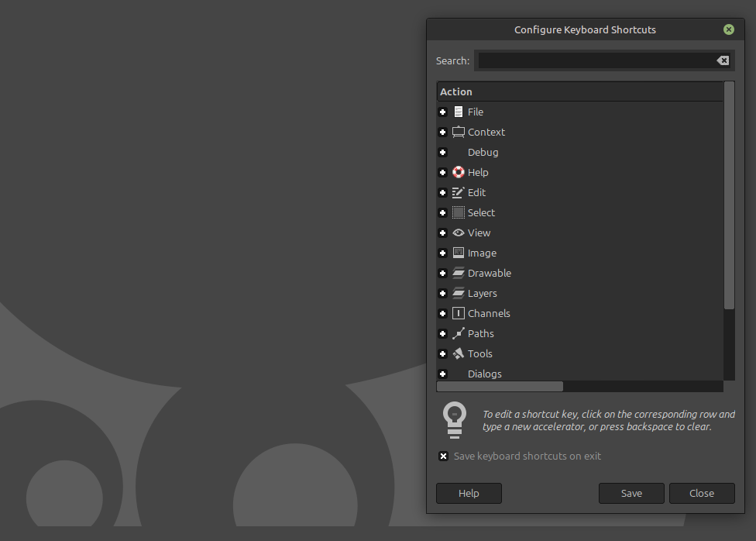756x541 pixels.
Task: Click the Save button
Action: [x=631, y=493]
